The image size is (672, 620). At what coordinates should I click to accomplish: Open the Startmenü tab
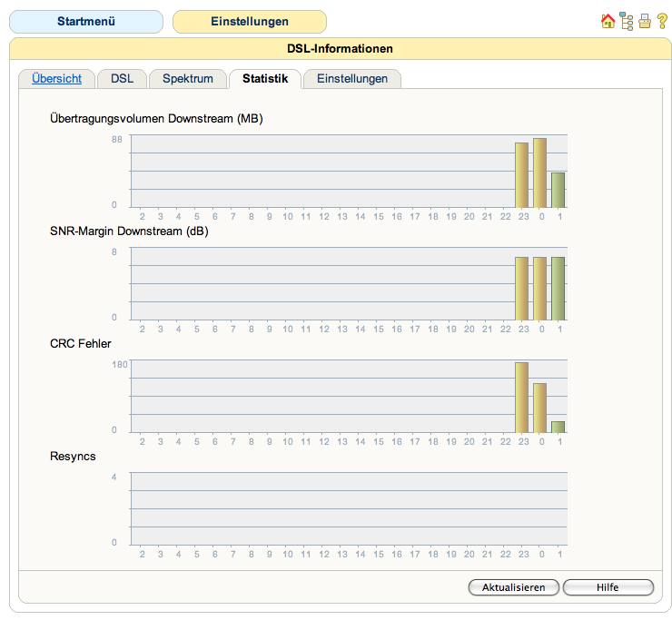(86, 22)
